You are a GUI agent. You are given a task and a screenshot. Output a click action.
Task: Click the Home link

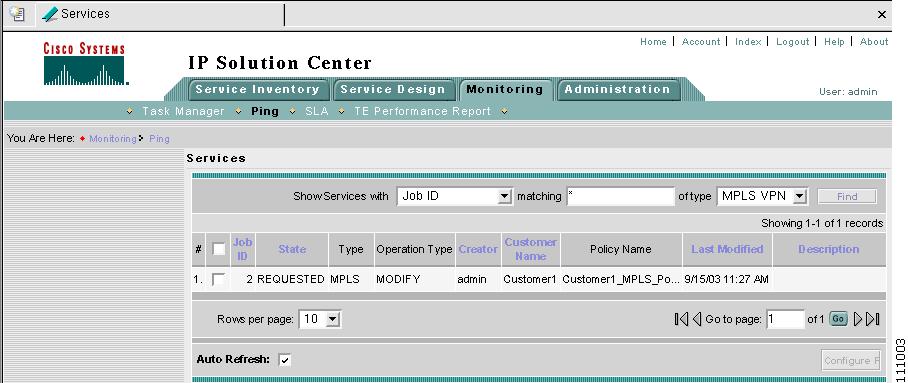tap(653, 42)
